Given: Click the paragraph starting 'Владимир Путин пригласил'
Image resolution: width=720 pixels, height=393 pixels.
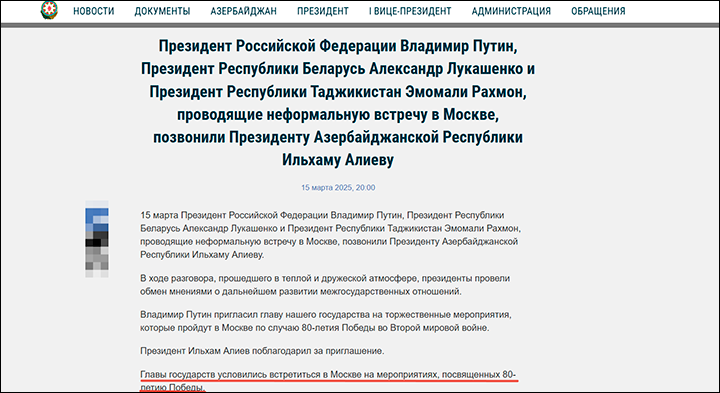Looking at the screenshot, I should point(326,321).
